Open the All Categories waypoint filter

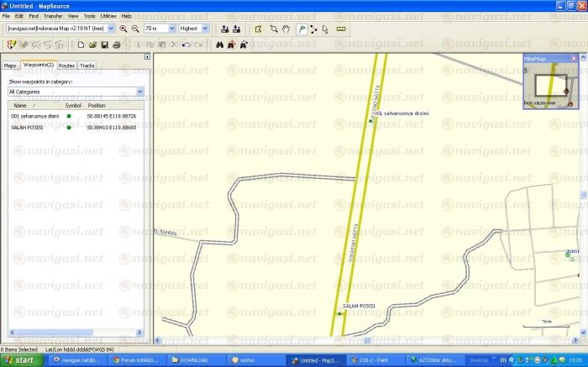point(139,91)
